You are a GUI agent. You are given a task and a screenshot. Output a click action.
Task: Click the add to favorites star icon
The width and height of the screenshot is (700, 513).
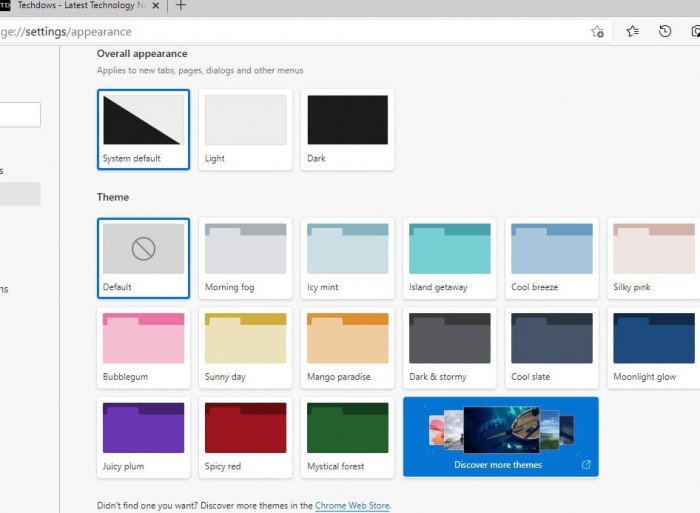(x=597, y=32)
